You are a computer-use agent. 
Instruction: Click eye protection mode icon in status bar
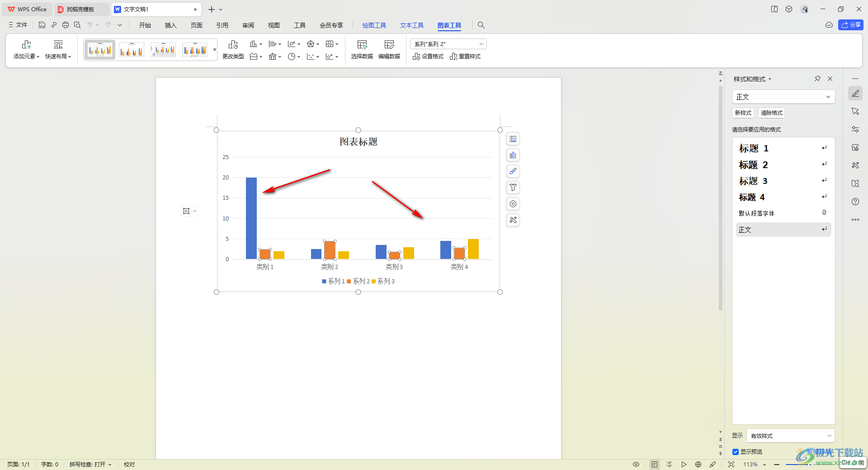pos(636,465)
